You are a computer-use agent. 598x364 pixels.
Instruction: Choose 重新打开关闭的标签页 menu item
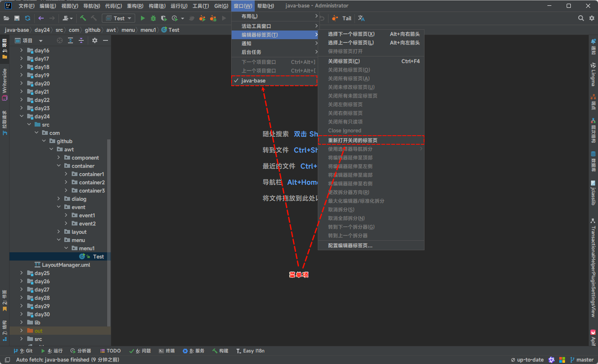tap(353, 141)
